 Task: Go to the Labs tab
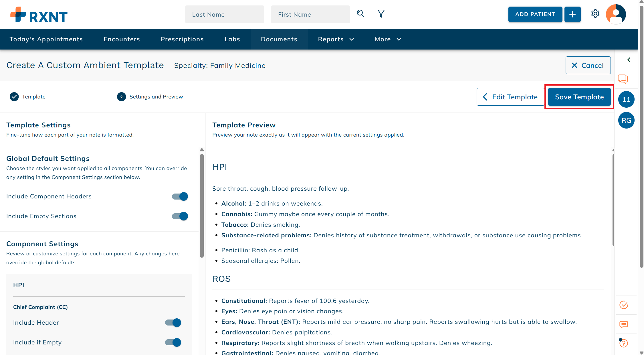coord(232,39)
